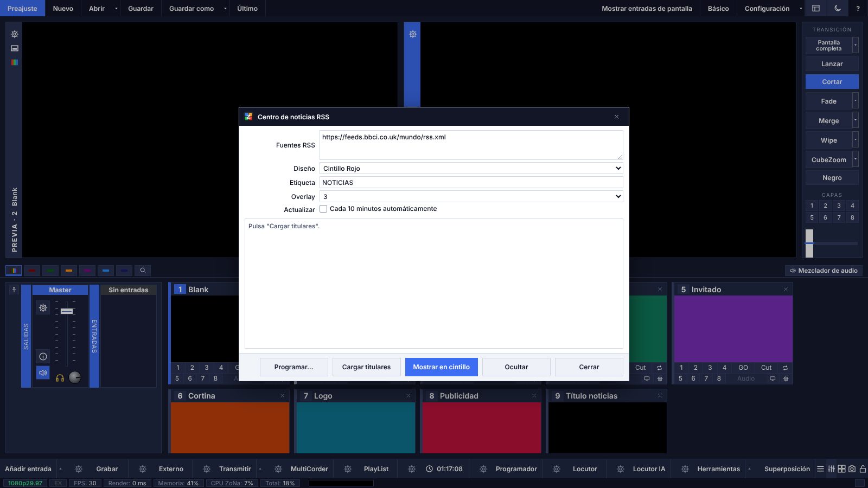868x488 pixels.
Task: Click the mixer sliders icon in bottom bar
Action: tap(831, 469)
